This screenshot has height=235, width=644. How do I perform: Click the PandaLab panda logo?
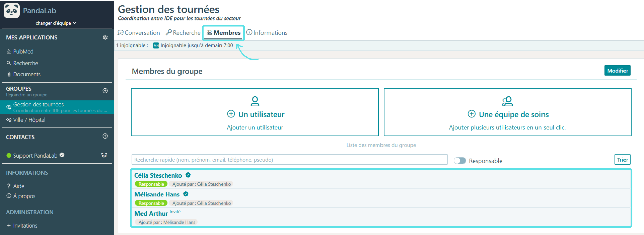[x=12, y=10]
